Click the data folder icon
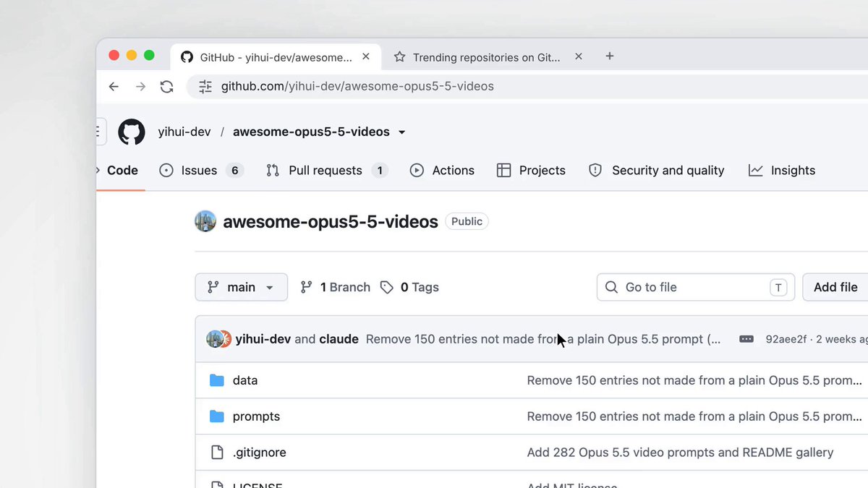Screen dimensions: 868x488 tap(216, 380)
